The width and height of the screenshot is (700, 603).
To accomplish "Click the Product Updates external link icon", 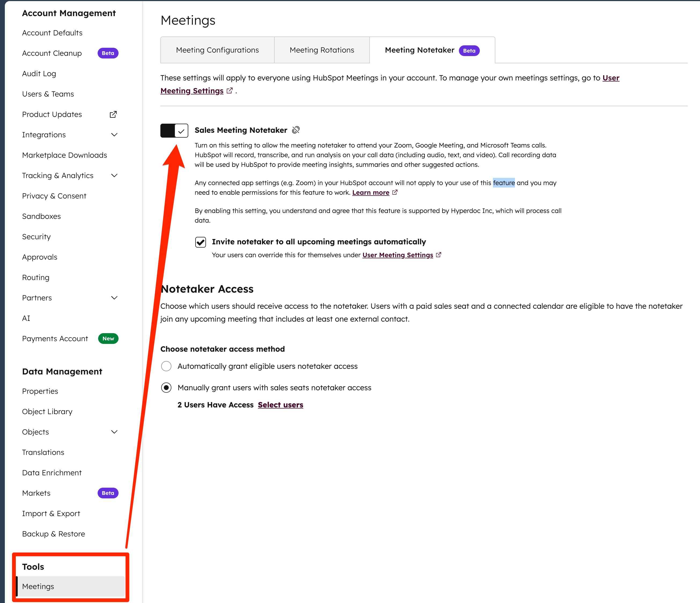I will [113, 115].
